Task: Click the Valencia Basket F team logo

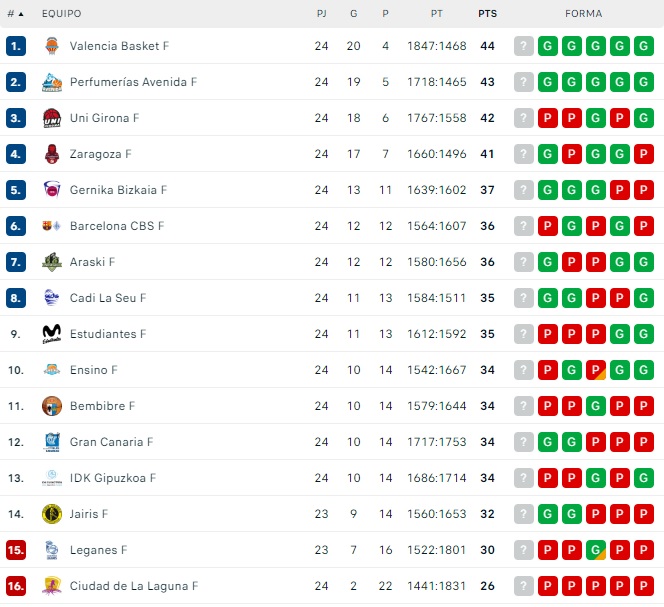Action: coord(52,46)
